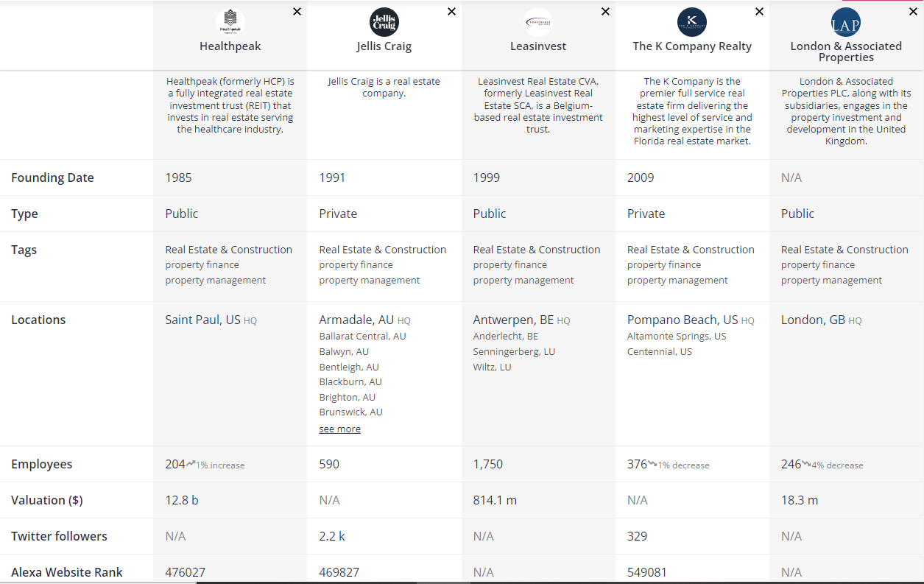Click the Armadale, AU headquarters location
Screen dimensions: 924x584
[356, 320]
